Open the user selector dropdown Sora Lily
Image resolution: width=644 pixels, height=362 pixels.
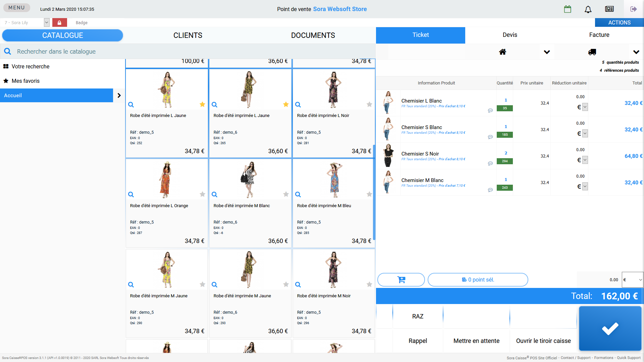pyautogui.click(x=47, y=22)
